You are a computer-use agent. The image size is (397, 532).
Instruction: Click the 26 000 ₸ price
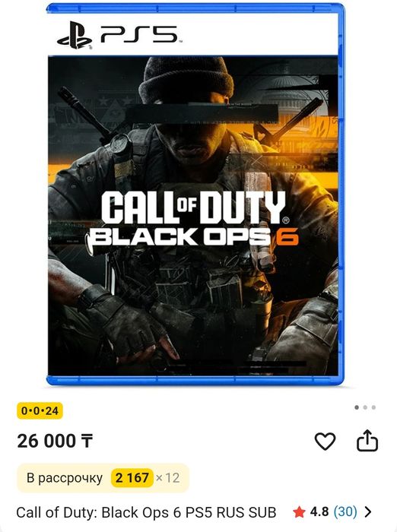pyautogui.click(x=55, y=441)
